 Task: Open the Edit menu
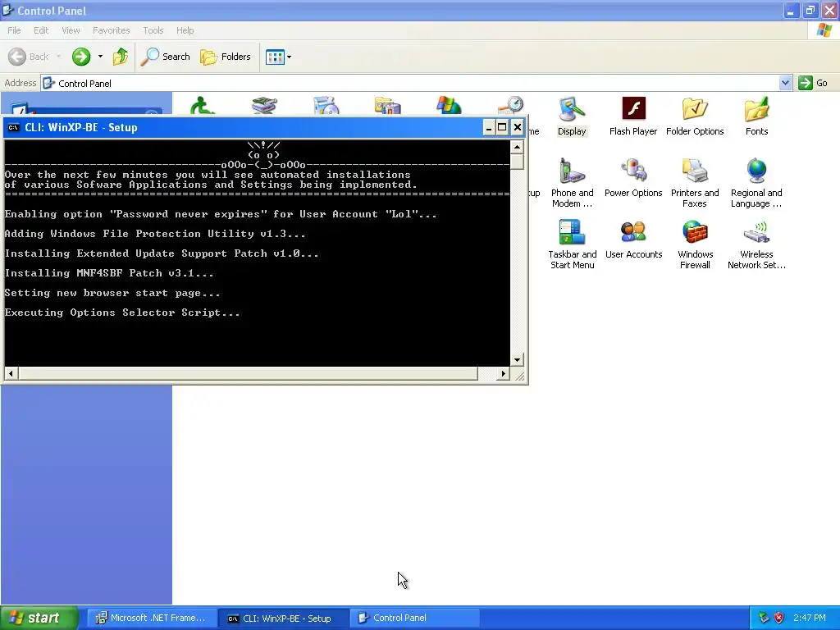point(41,30)
